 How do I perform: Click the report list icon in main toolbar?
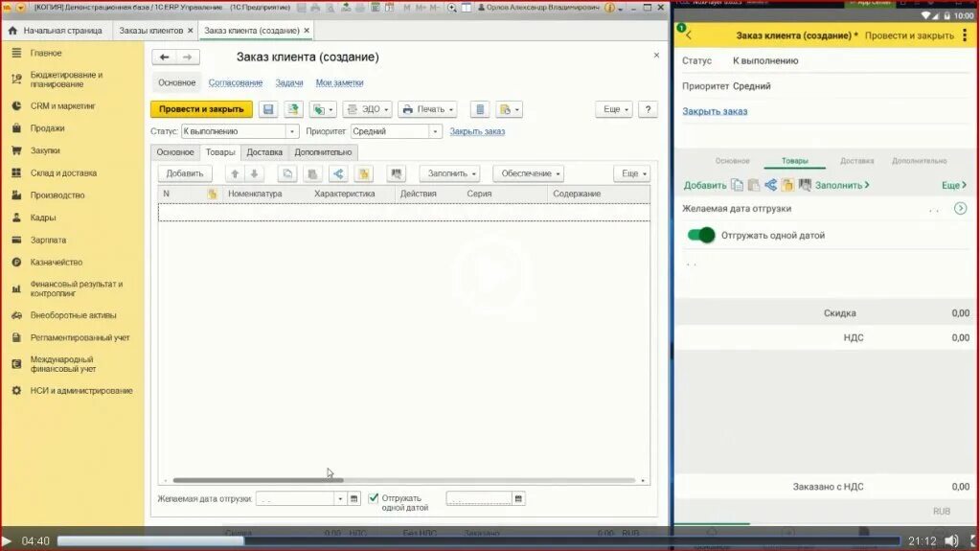click(x=480, y=109)
